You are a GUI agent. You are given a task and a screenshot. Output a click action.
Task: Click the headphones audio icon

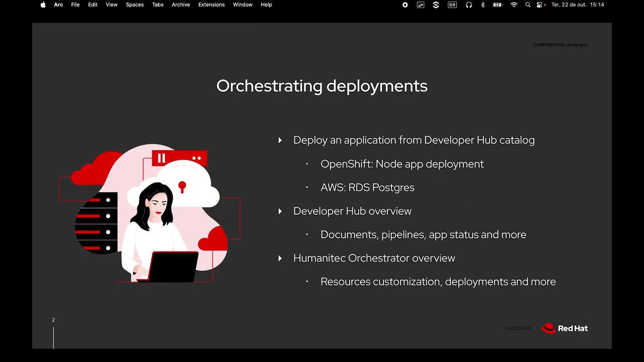tap(469, 5)
